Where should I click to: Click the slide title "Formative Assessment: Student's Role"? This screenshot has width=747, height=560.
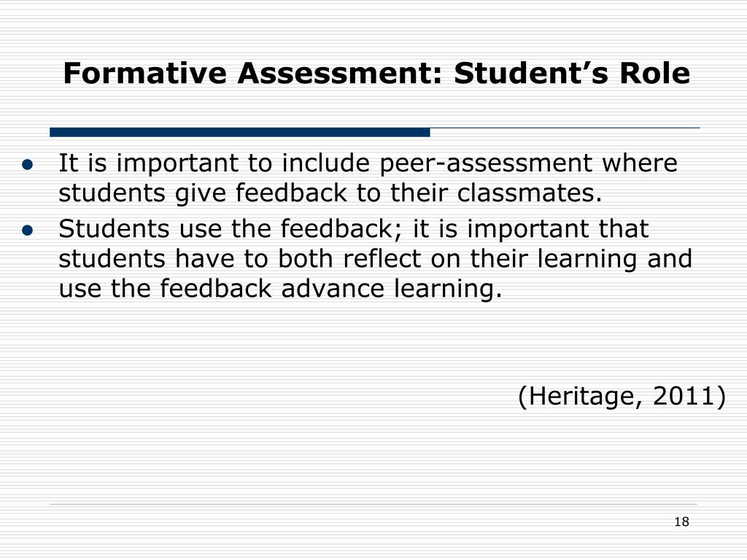point(376,74)
